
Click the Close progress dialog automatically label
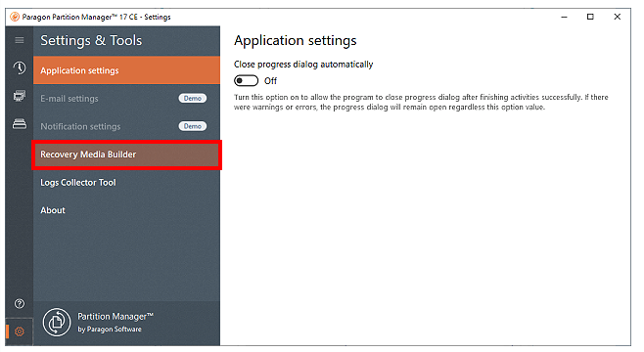pos(303,65)
